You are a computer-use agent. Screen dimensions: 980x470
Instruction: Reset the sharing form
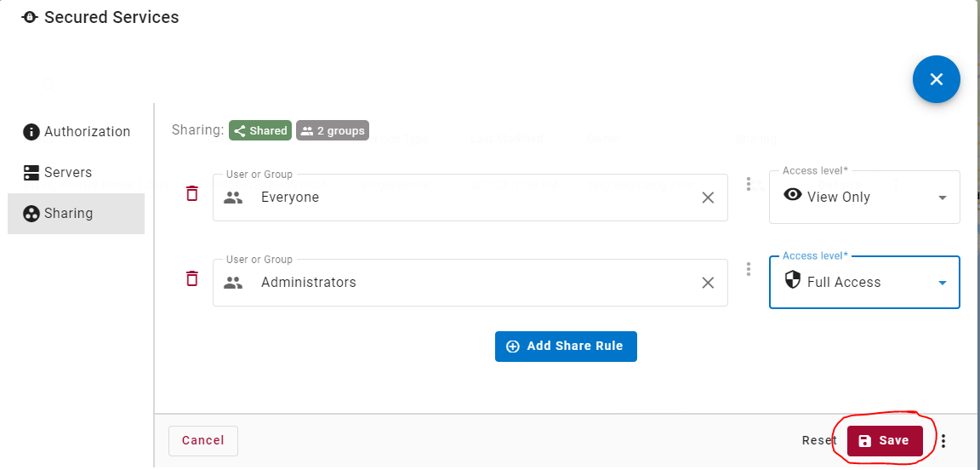[819, 441]
